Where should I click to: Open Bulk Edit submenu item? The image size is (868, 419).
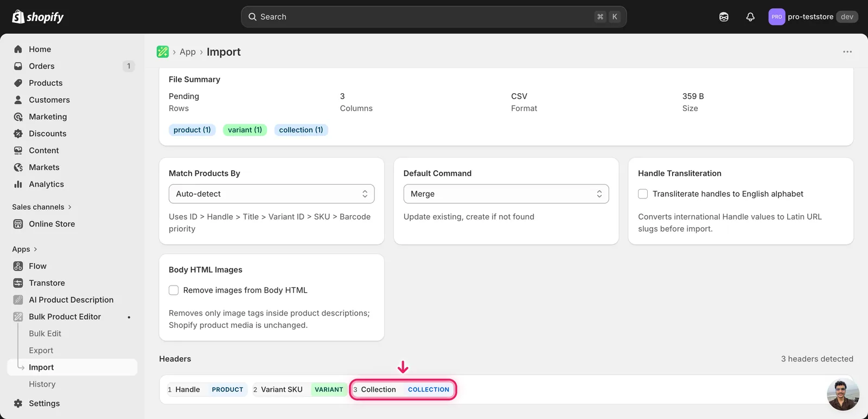(x=45, y=333)
